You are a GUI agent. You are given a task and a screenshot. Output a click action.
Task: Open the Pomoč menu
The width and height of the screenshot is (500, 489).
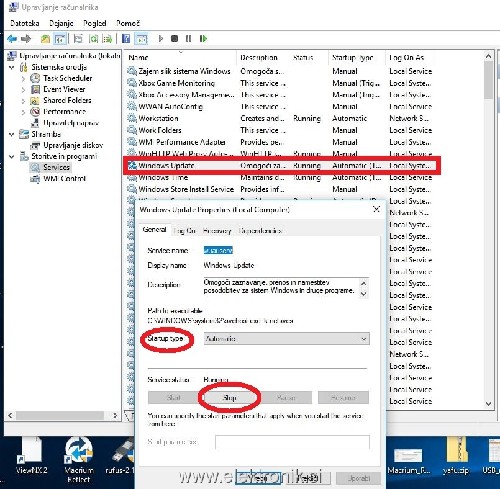tap(128, 23)
